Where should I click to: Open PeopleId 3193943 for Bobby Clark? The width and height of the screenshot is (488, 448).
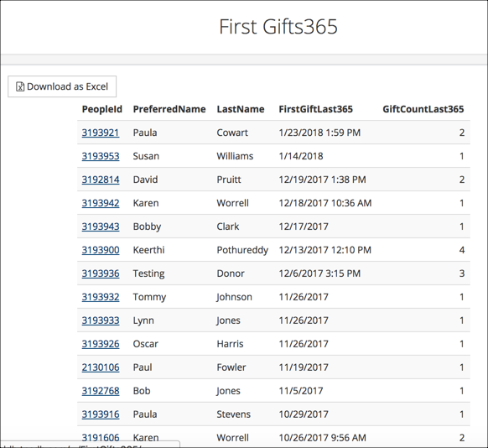pyautogui.click(x=101, y=227)
